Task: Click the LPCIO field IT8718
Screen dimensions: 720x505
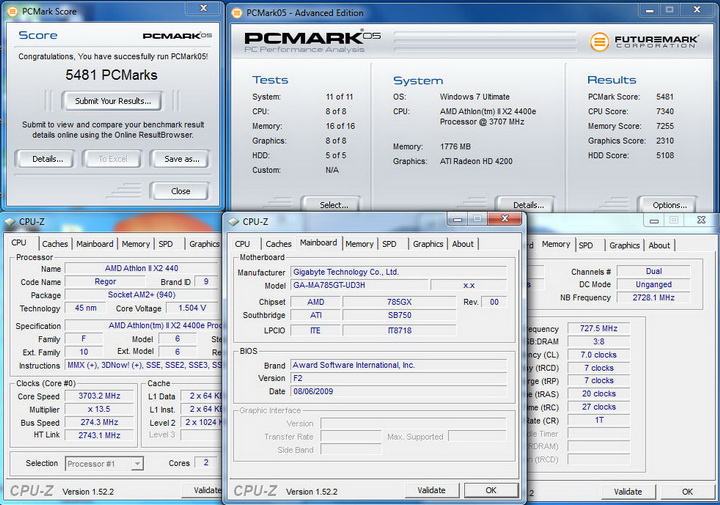Action: (x=399, y=330)
